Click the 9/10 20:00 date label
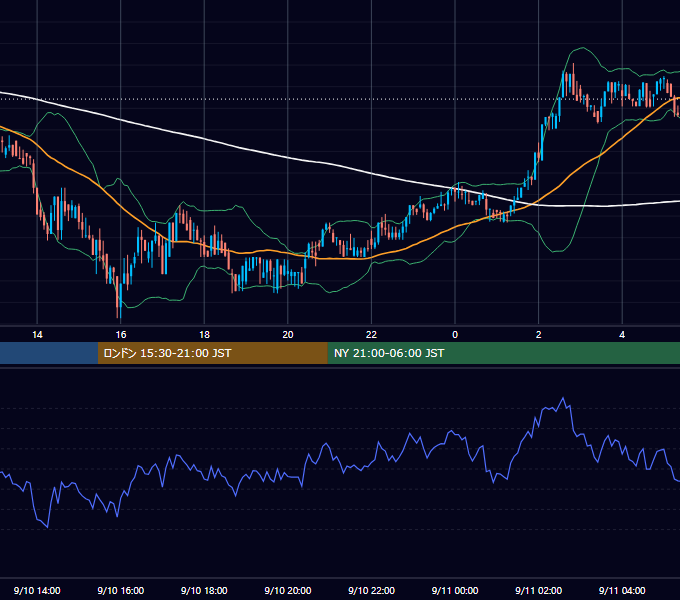The height and width of the screenshot is (600, 680). pos(288,590)
